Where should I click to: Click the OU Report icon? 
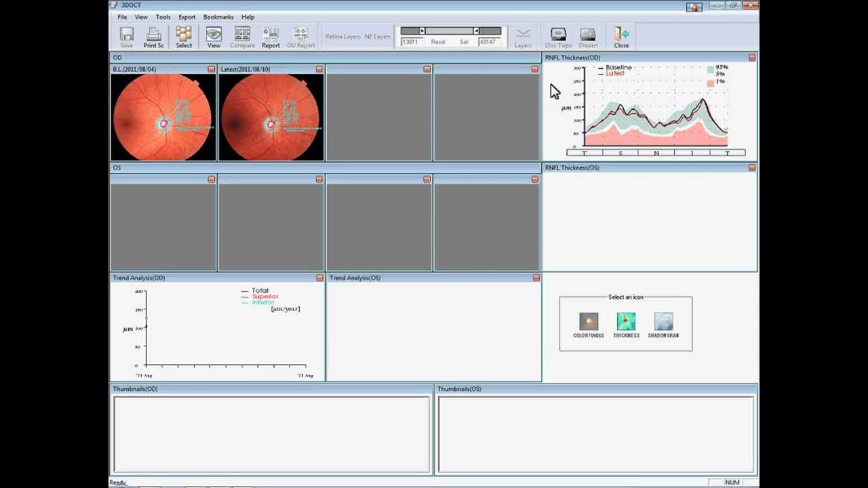300,37
